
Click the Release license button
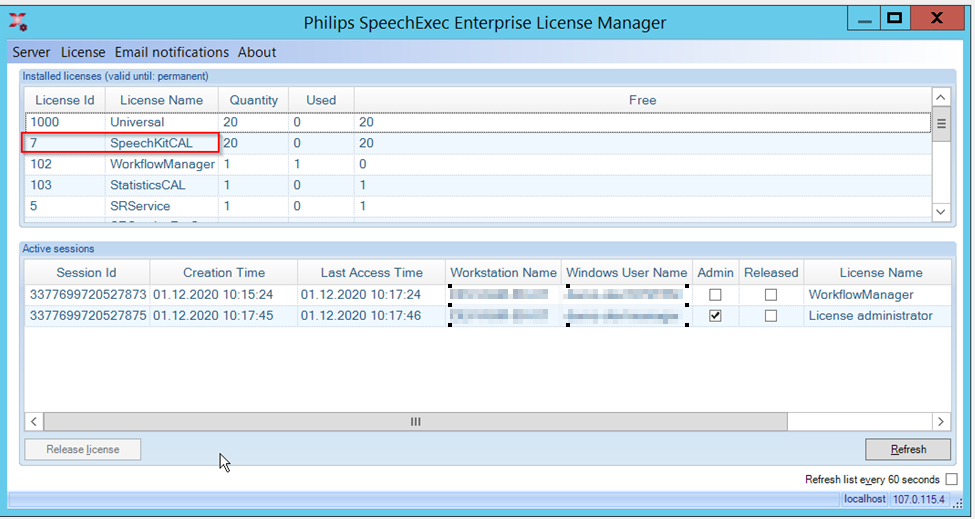click(83, 449)
